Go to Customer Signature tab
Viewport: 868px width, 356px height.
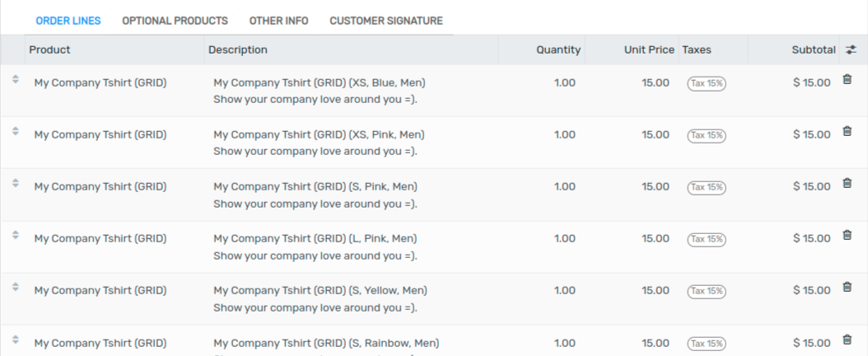(x=385, y=21)
